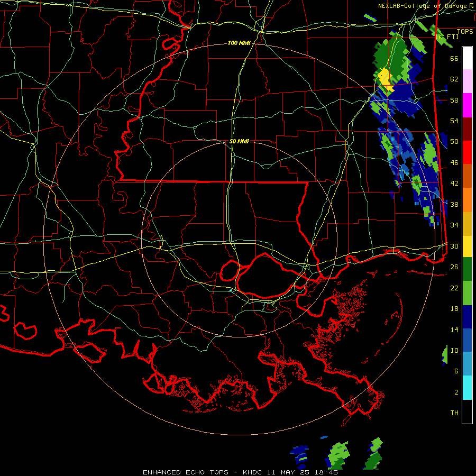
Task: Click the '54' legend value
Action: point(454,121)
